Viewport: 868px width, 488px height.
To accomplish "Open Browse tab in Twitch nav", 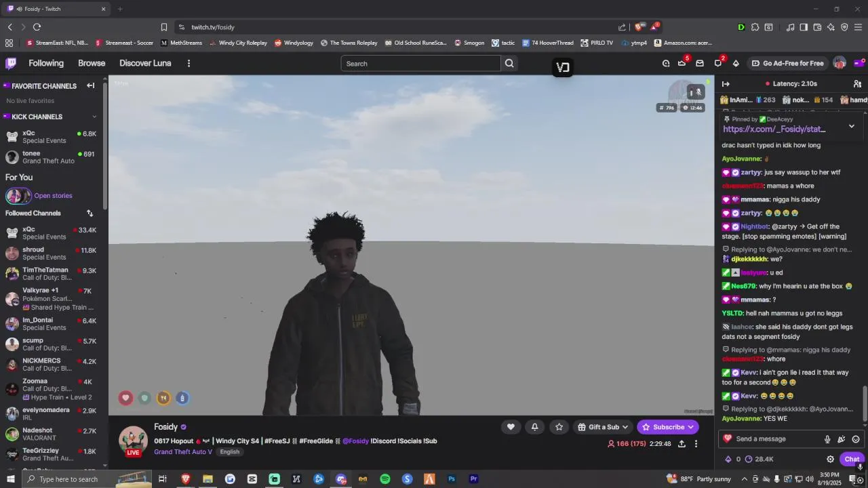I will click(92, 63).
